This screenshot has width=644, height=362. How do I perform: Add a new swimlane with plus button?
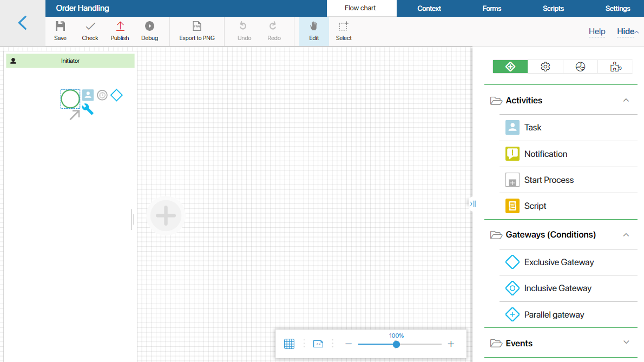[x=166, y=215]
